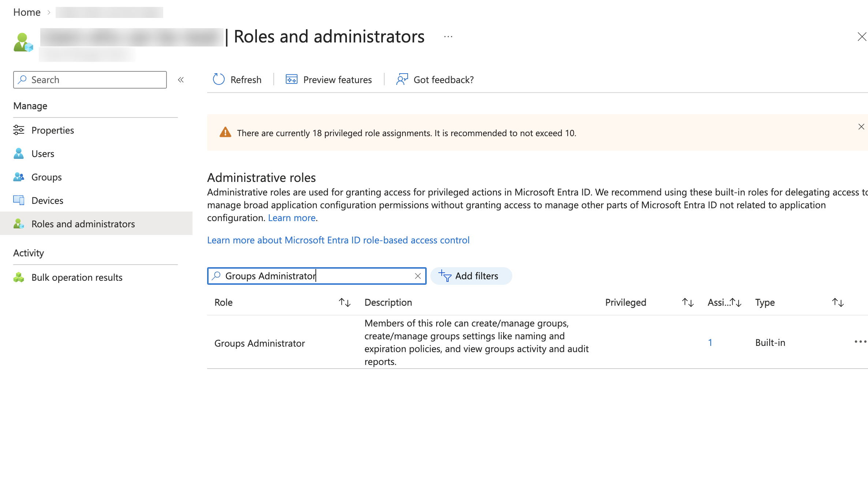Screen dimensions: 868x489
Task: Click the assignments count 1 link
Action: [710, 343]
